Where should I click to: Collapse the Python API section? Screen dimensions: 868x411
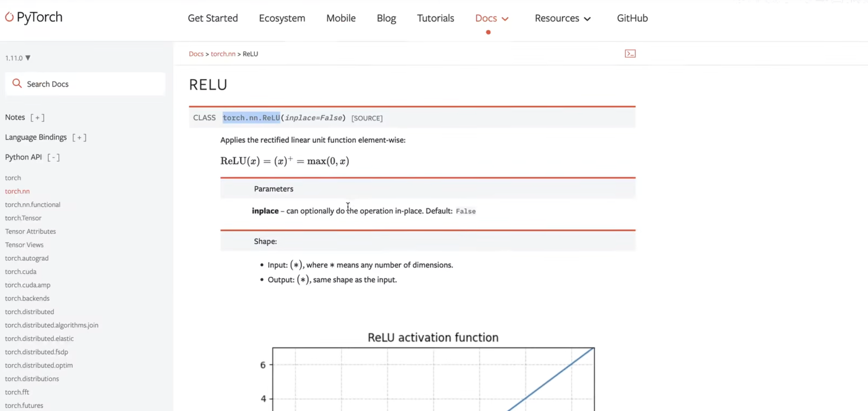click(53, 157)
